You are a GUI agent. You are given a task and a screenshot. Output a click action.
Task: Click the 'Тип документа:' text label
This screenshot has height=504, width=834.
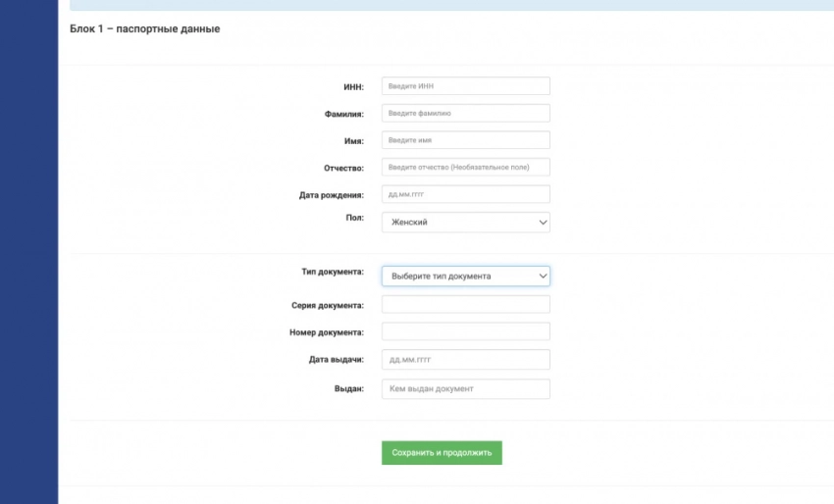[x=333, y=271]
